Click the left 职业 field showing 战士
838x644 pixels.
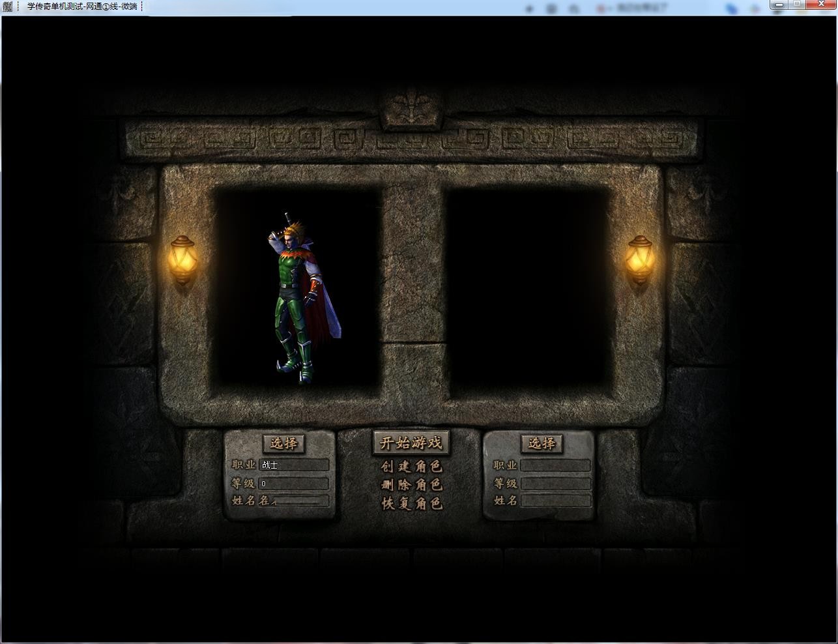(x=295, y=465)
